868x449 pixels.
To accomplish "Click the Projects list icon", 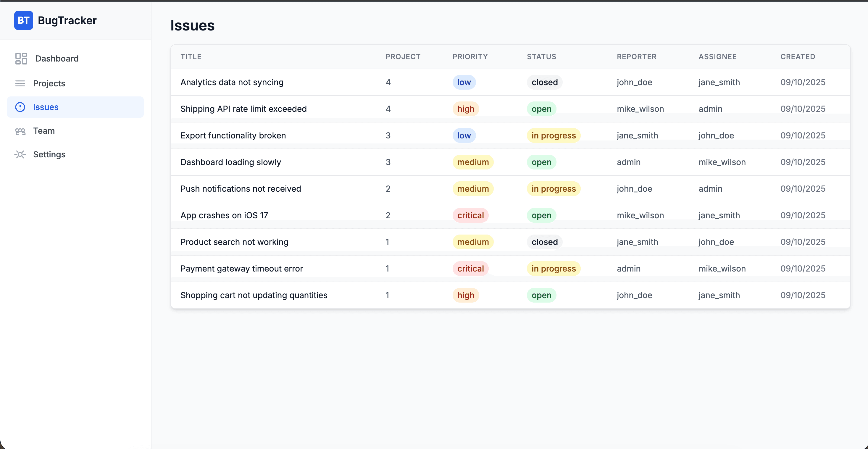I will point(20,83).
